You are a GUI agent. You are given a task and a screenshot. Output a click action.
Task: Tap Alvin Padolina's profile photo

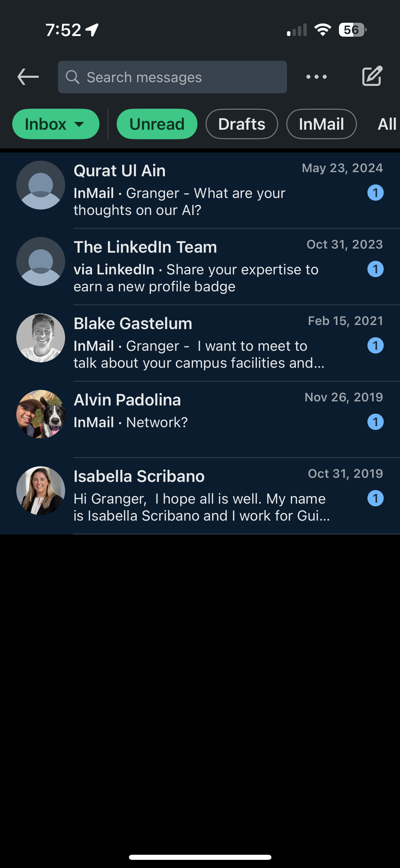tap(41, 414)
